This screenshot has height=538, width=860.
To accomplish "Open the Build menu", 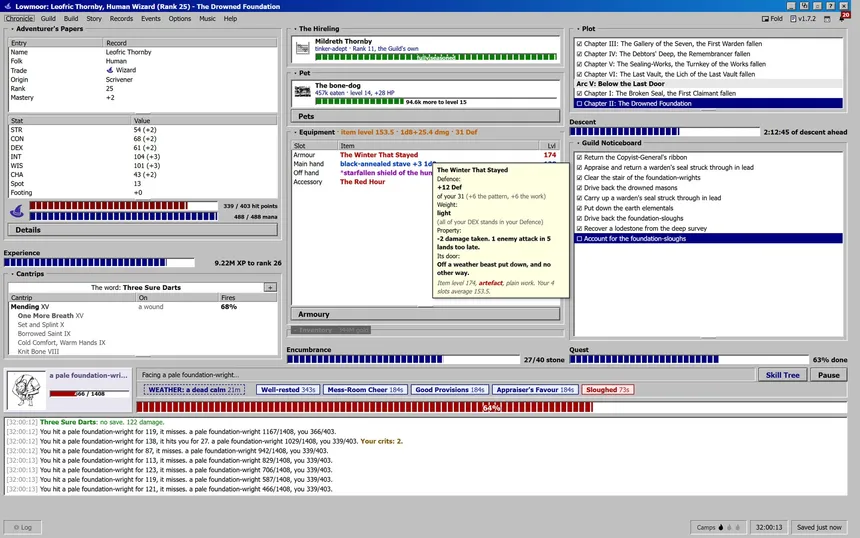I will tap(71, 19).
